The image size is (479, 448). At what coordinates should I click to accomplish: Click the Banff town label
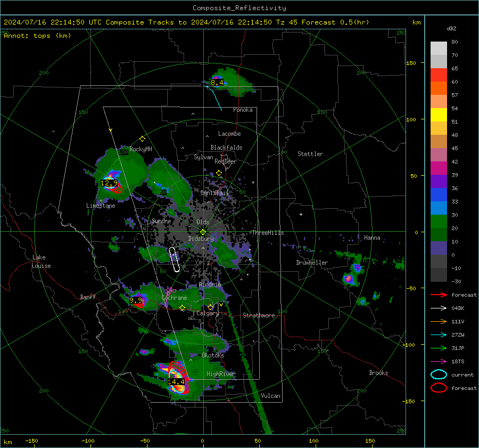click(x=88, y=297)
